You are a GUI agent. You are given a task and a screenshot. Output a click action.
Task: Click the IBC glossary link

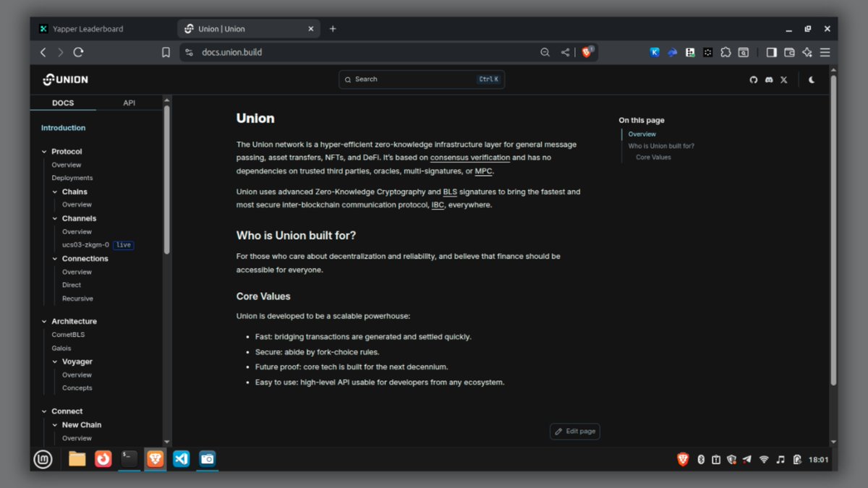[438, 205]
